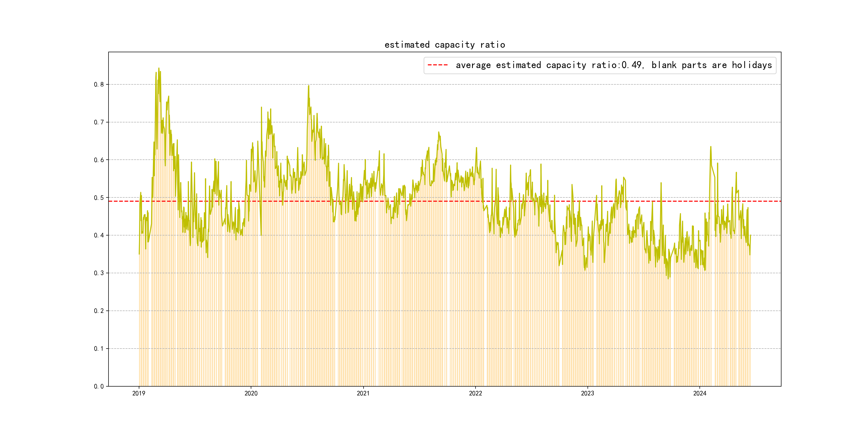Click the legend text about average ratio
Image resolution: width=868 pixels, height=434 pixels.
(x=613, y=65)
